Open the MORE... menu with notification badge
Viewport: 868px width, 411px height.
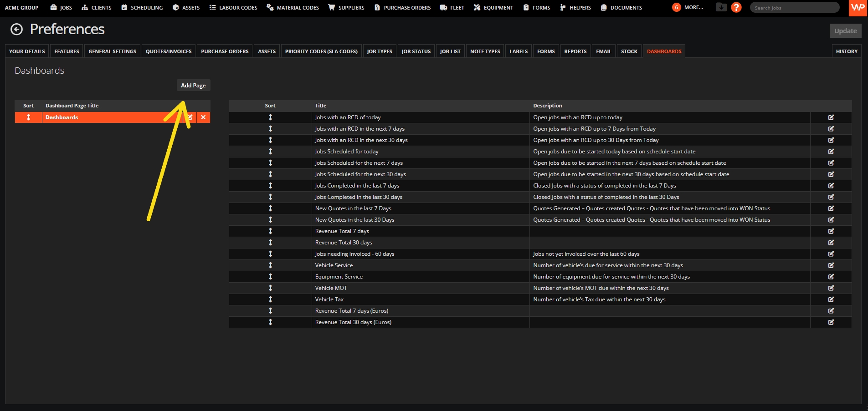tap(688, 7)
